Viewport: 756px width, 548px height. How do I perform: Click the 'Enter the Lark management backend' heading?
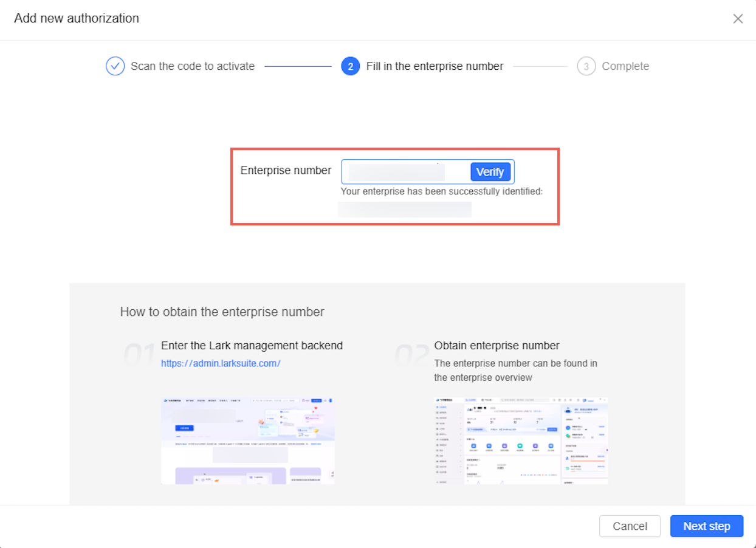pyautogui.click(x=252, y=346)
